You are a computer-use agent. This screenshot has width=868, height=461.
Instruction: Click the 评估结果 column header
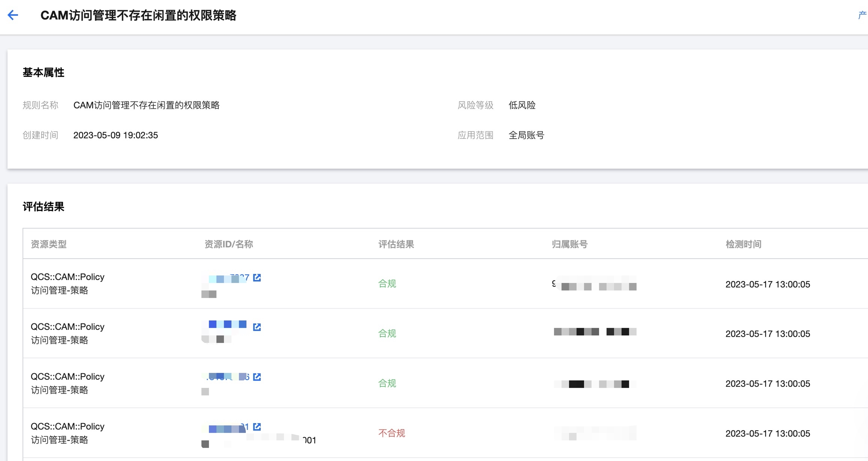[396, 244]
